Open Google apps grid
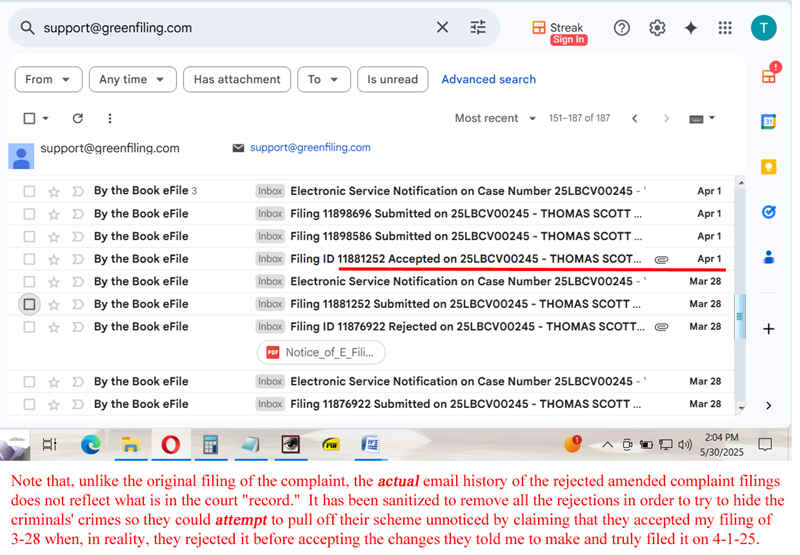Viewport: 800px width, 555px height. click(725, 28)
